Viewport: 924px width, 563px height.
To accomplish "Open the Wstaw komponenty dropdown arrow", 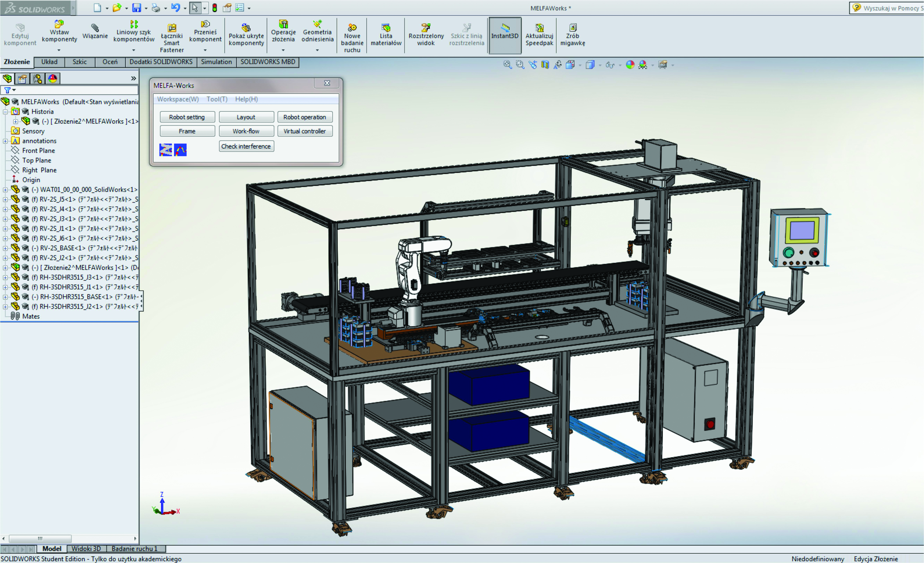I will [x=59, y=50].
